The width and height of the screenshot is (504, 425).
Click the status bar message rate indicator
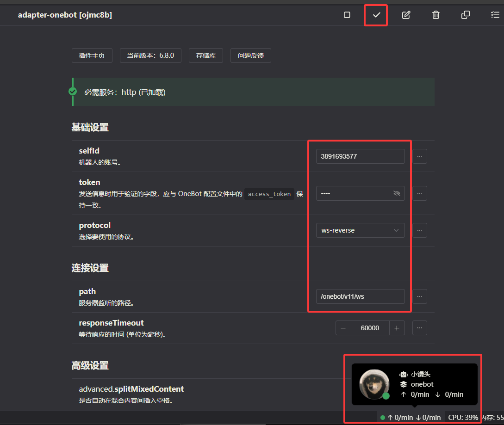tap(411, 418)
